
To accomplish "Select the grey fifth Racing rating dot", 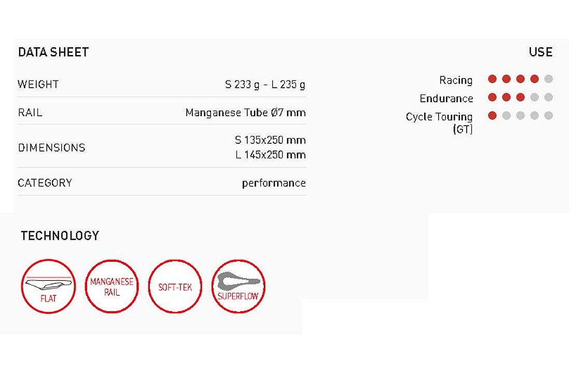I will tap(549, 79).
